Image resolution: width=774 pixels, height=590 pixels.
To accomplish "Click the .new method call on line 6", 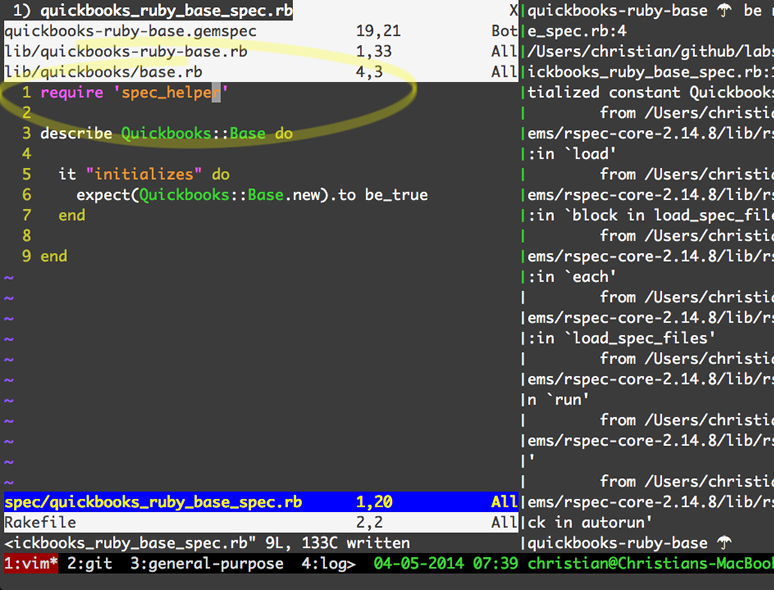I will 302,195.
